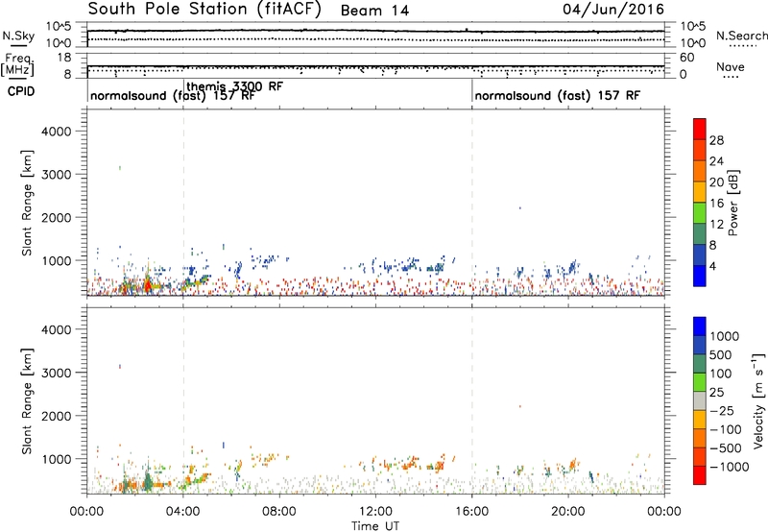This screenshot has height=532, width=768.
Task: Click the 'Power [dB]' color bar label
Action: click(x=732, y=203)
